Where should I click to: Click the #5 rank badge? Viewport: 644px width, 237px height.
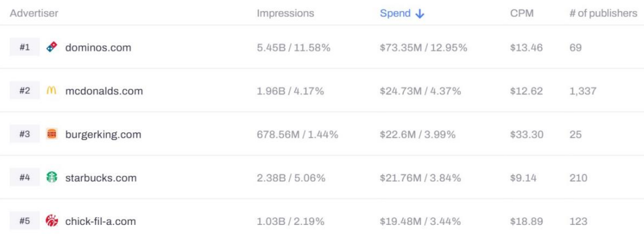pyautogui.click(x=25, y=222)
